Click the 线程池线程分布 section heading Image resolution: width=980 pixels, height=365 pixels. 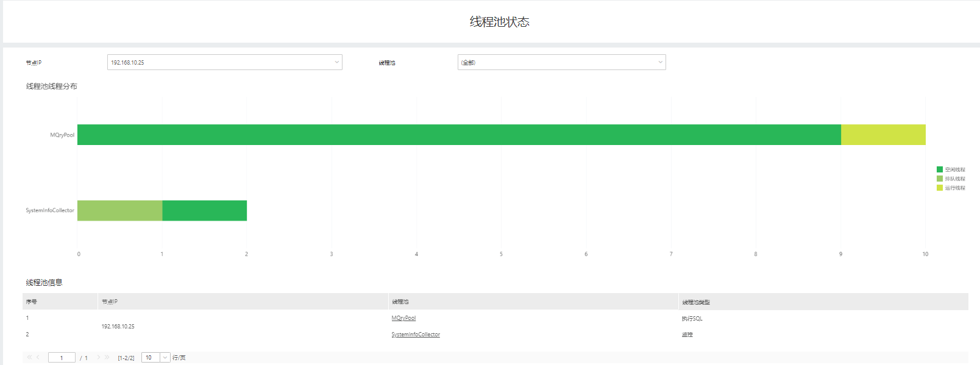point(51,86)
